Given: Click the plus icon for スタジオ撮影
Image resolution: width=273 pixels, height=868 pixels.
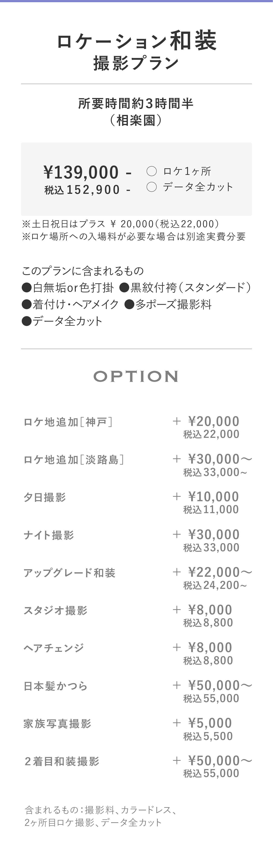Looking at the screenshot, I should coord(176,609).
